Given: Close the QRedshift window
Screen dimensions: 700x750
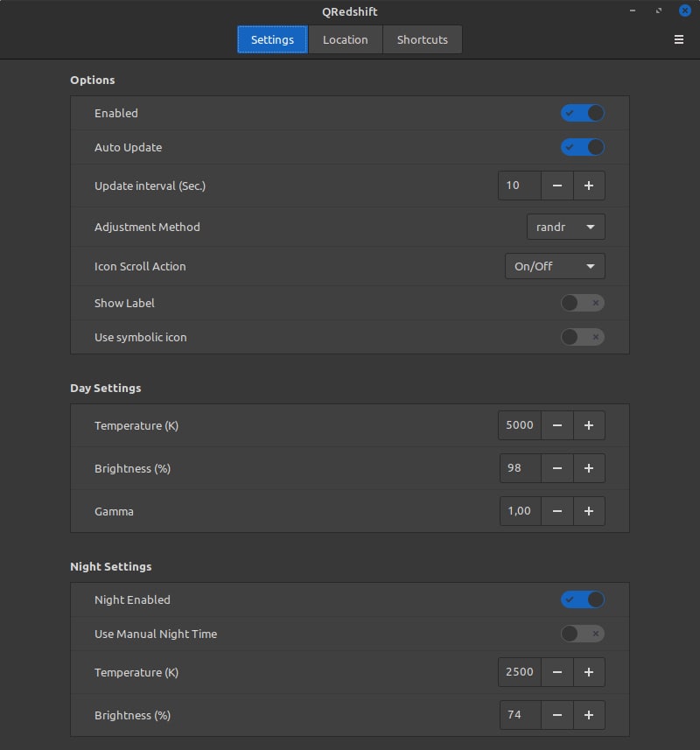Looking at the screenshot, I should coord(685,11).
